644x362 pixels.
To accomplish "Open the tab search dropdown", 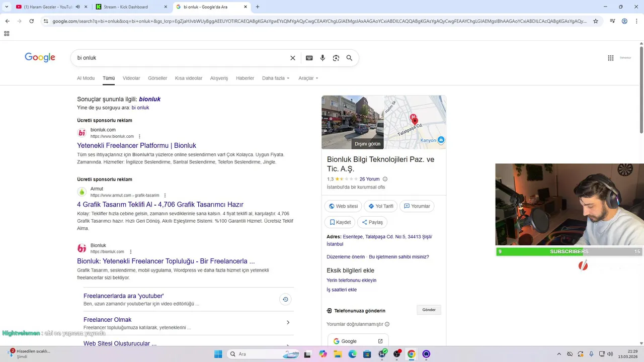I will tap(7, 7).
